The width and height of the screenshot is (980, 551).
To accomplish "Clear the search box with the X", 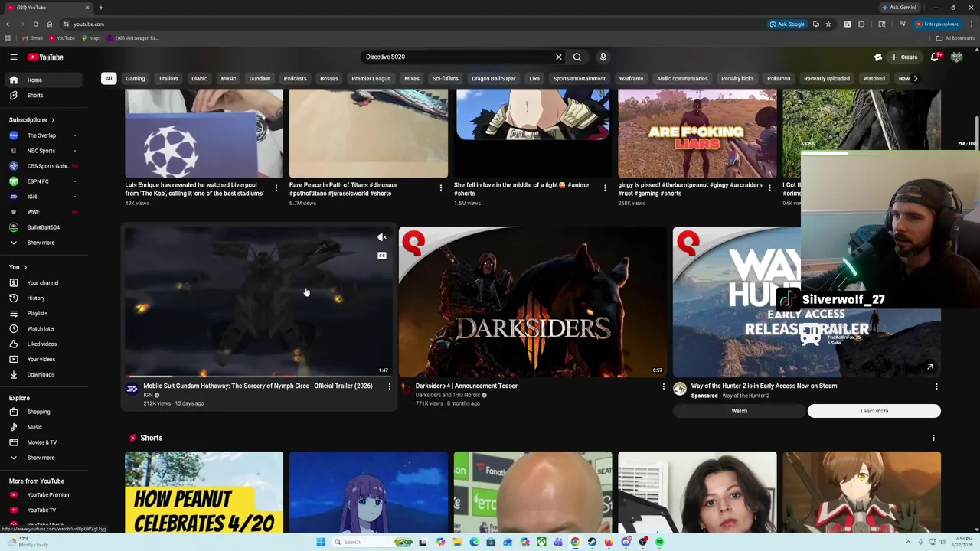I will click(x=559, y=57).
